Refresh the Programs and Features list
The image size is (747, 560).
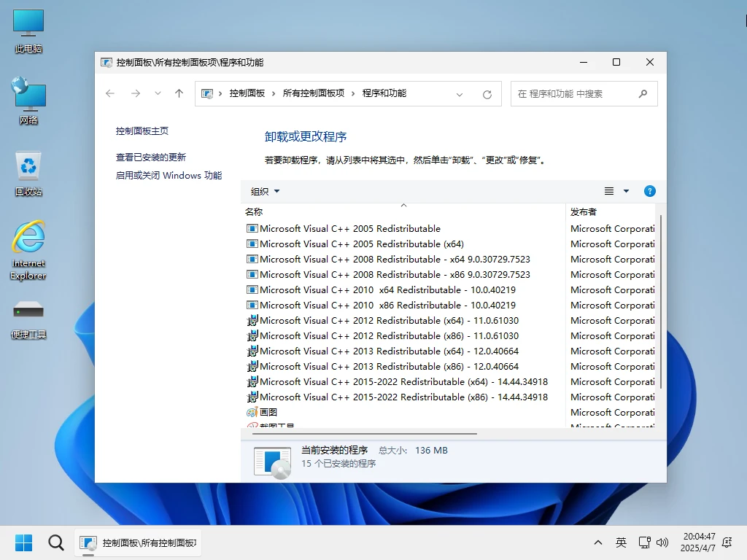pyautogui.click(x=487, y=94)
